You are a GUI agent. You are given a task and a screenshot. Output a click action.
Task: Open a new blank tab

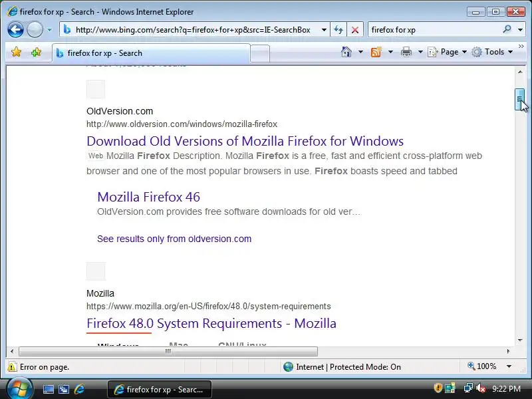click(x=260, y=54)
